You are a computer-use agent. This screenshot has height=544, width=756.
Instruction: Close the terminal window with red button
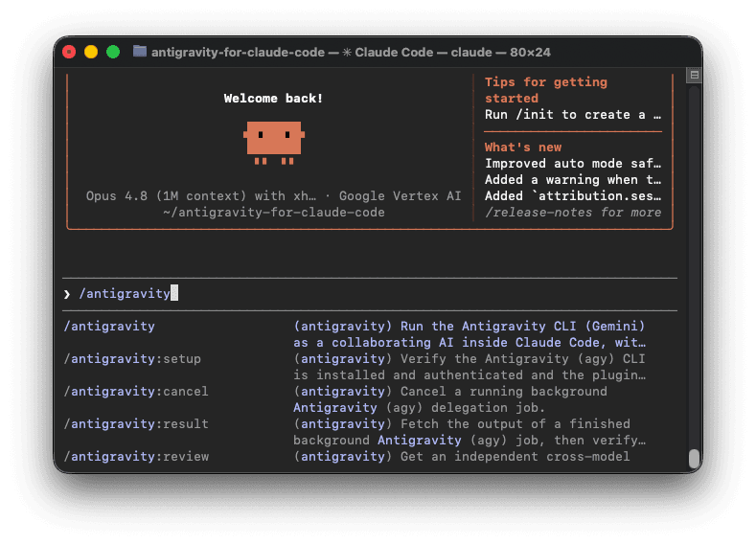pos(69,52)
